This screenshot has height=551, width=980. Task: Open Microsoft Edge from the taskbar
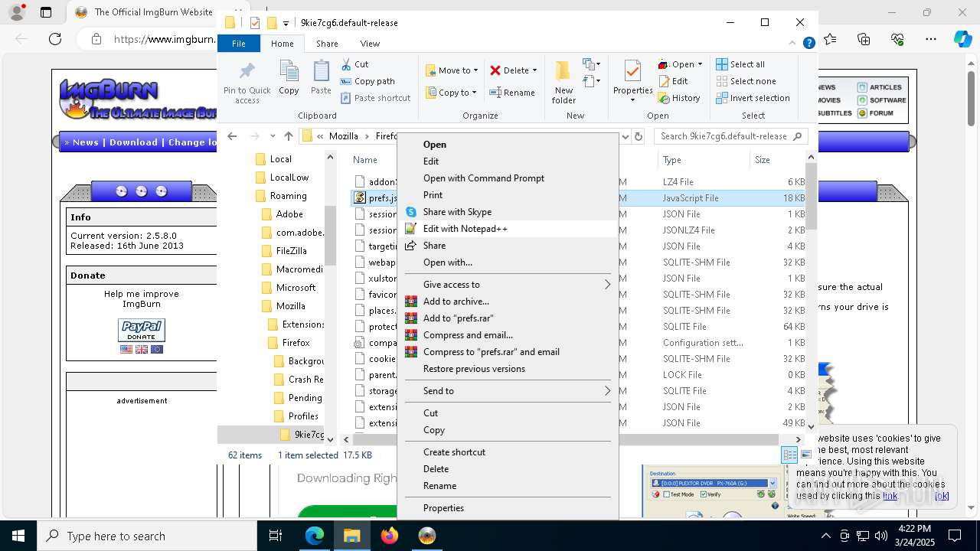(315, 536)
